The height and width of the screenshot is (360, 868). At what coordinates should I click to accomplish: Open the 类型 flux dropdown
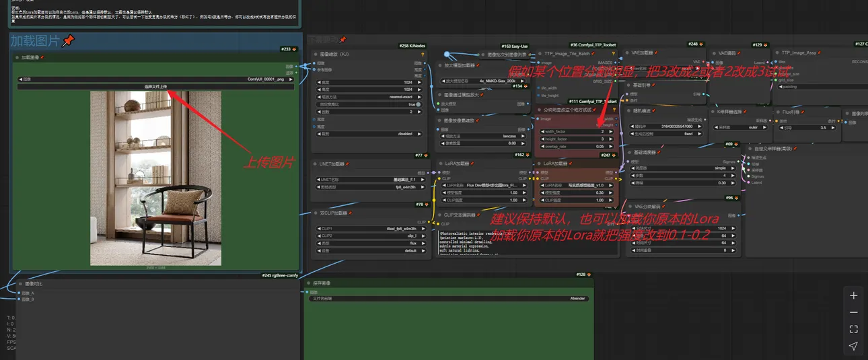point(371,243)
